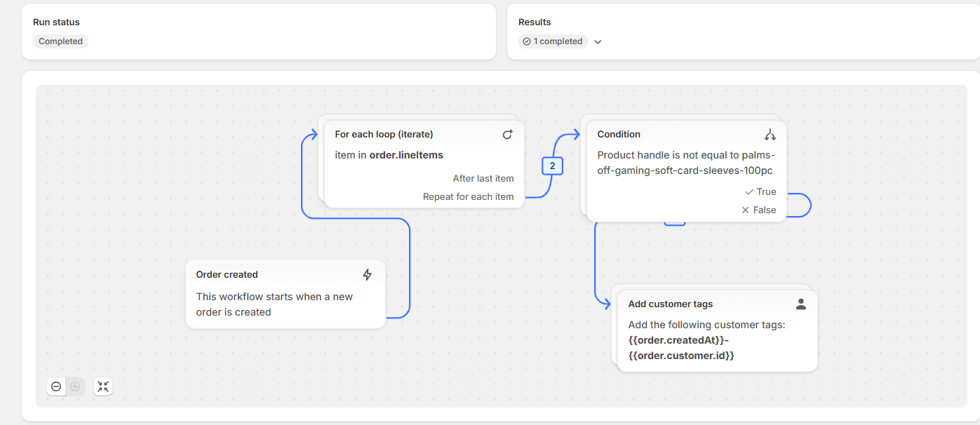
Task: Click the loop icon on For each loop
Action: click(x=508, y=134)
